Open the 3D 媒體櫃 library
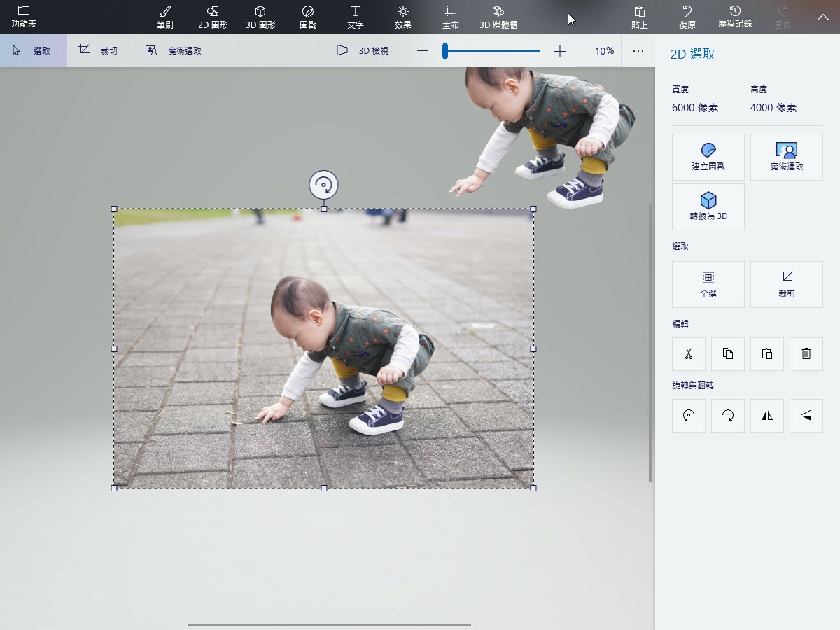The image size is (840, 630). (498, 17)
